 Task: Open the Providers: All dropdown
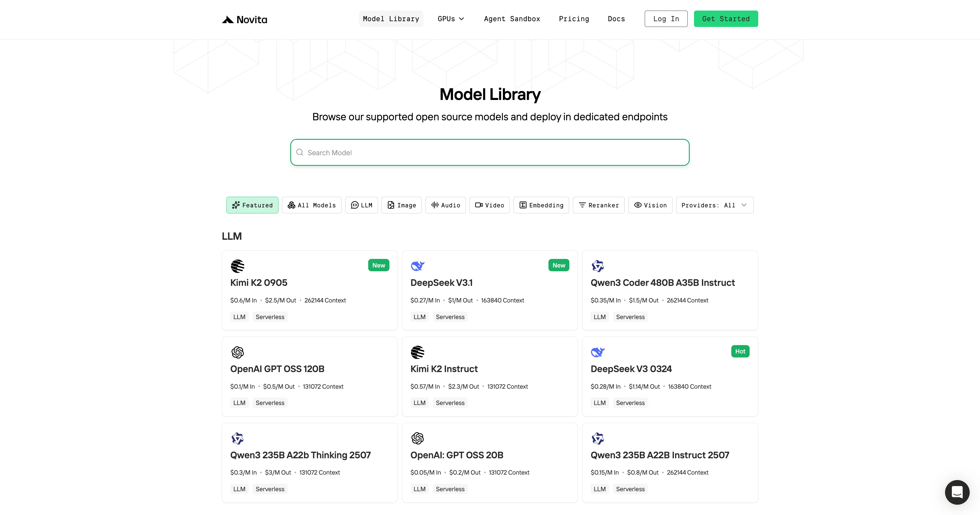click(714, 205)
